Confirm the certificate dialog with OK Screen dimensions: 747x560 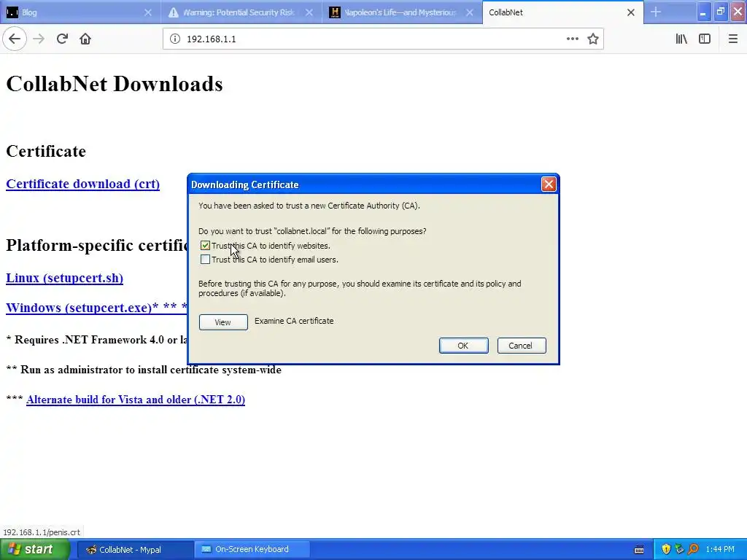pos(463,346)
